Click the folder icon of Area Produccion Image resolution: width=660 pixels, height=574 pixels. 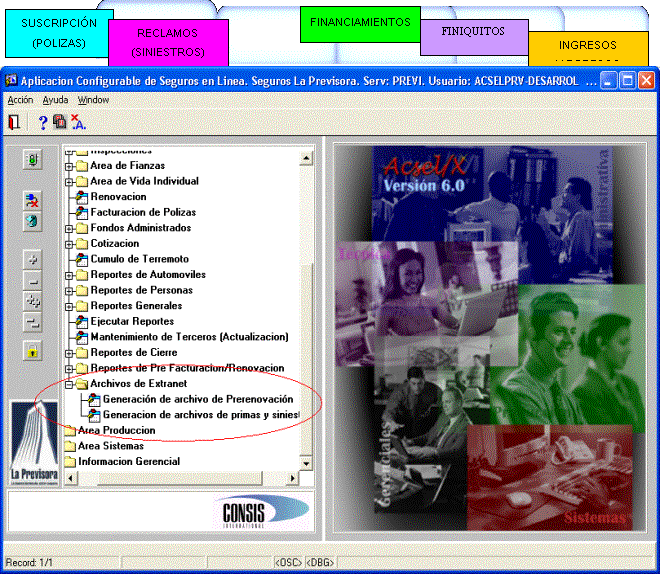(70, 430)
